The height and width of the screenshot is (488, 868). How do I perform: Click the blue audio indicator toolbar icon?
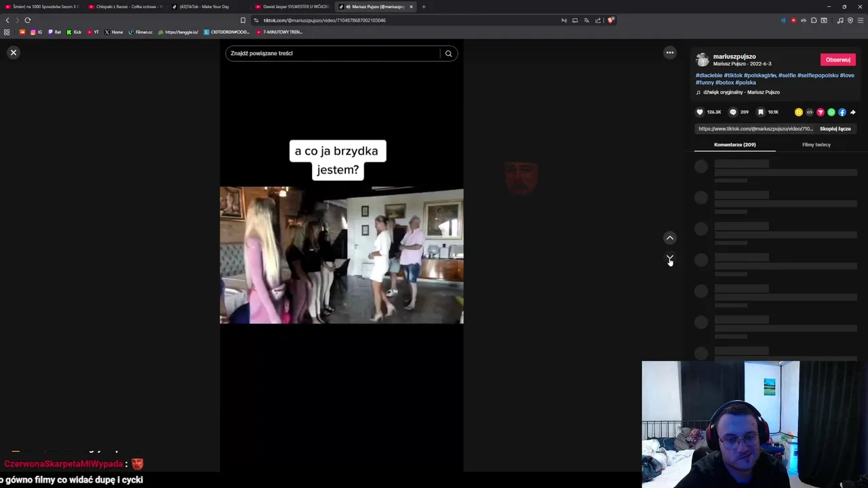(783, 20)
